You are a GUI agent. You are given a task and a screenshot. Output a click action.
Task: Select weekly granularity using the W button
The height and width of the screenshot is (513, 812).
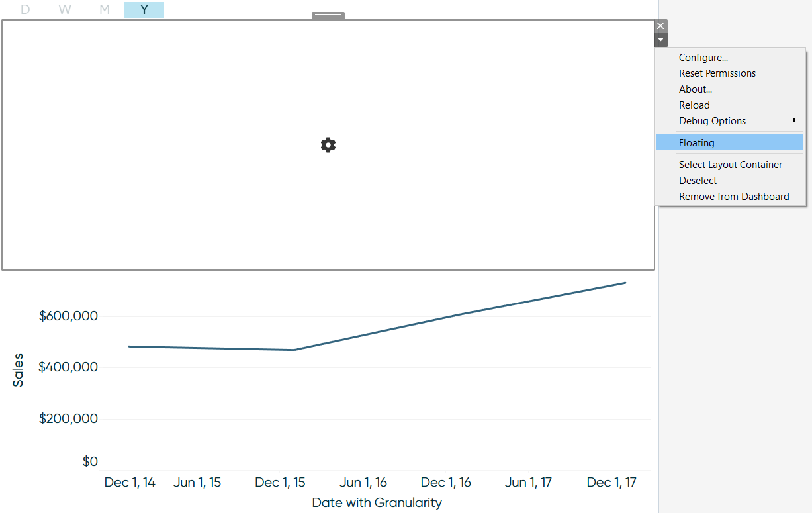tap(65, 9)
